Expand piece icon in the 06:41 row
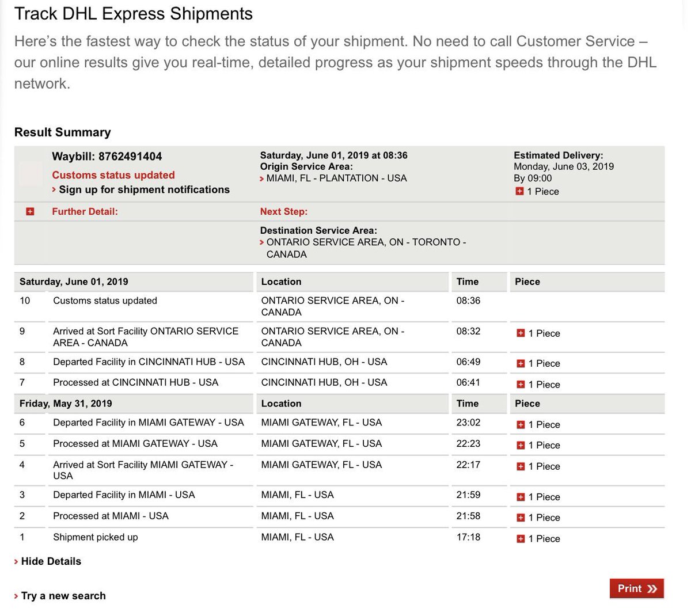 521,384
